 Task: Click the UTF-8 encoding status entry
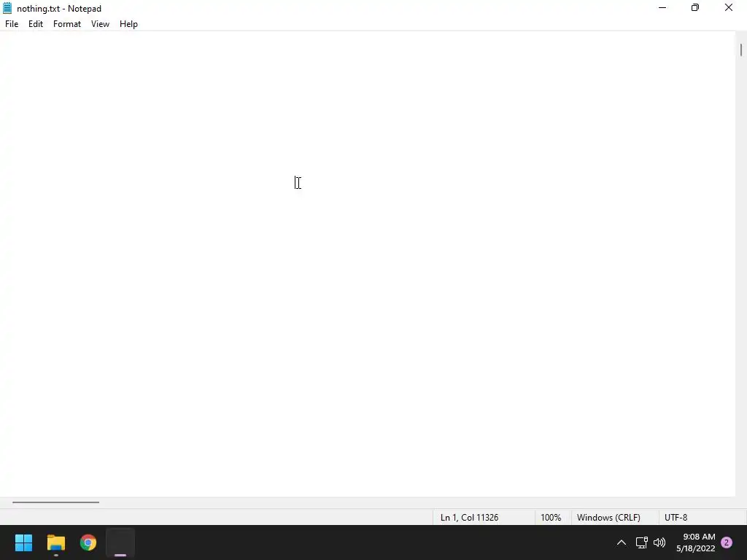676,517
